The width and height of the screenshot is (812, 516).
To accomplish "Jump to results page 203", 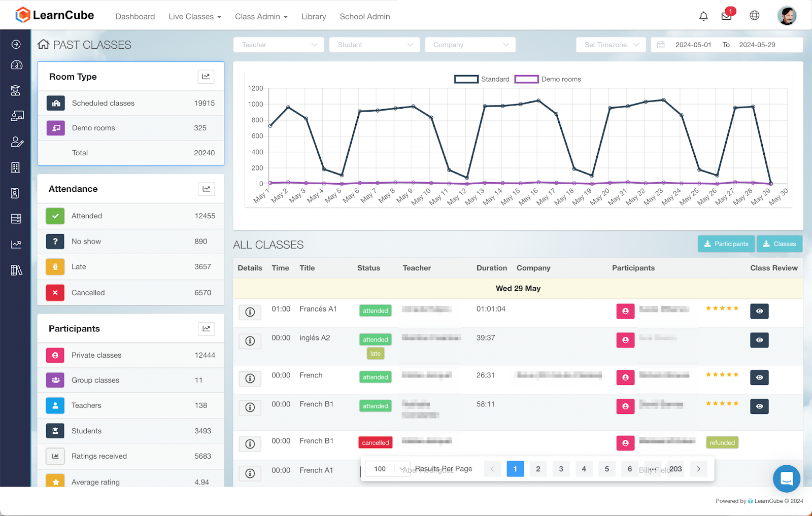I will pos(675,468).
